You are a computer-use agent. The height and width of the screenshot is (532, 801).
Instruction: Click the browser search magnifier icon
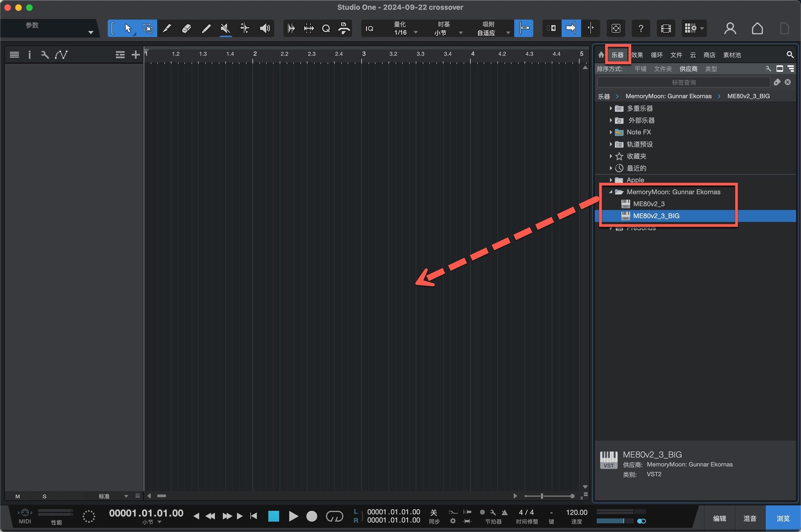point(790,55)
